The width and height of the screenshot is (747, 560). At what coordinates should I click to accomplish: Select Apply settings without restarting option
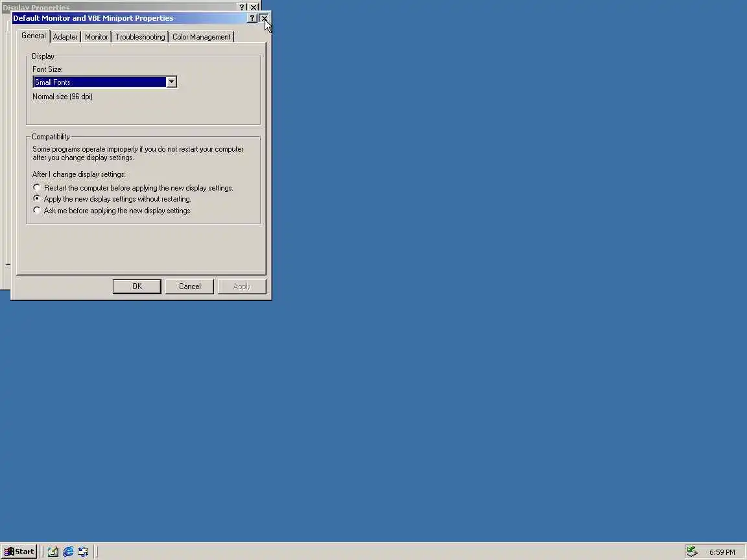pos(112,199)
